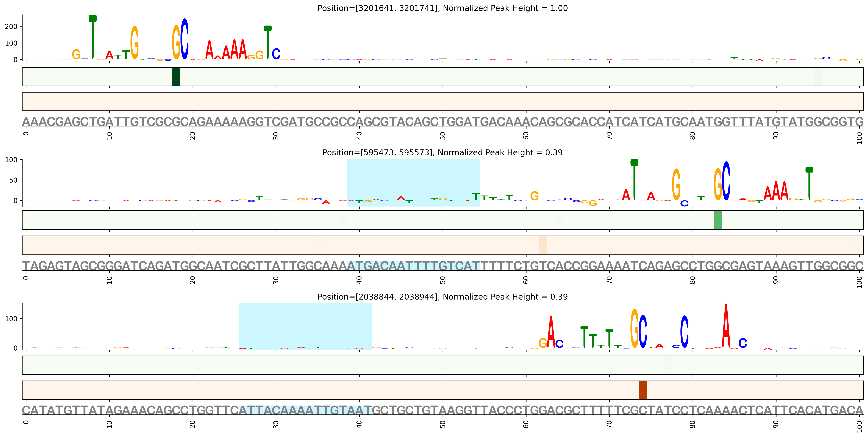868x437 pixels.
Task: Click x-axis tick '90' under the bottom sequence
Action: [776, 425]
